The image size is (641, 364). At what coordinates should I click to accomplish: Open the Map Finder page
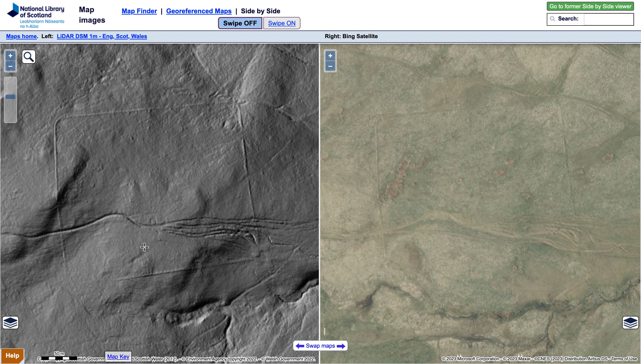click(139, 11)
